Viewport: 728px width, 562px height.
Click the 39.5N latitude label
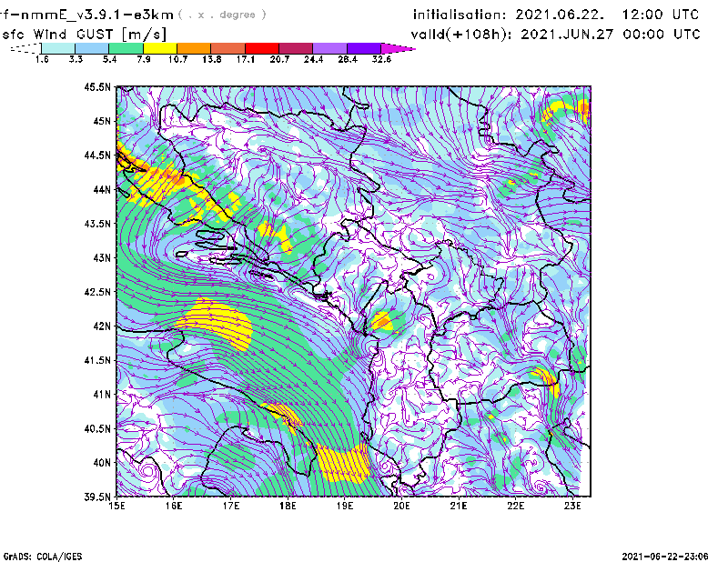point(97,497)
